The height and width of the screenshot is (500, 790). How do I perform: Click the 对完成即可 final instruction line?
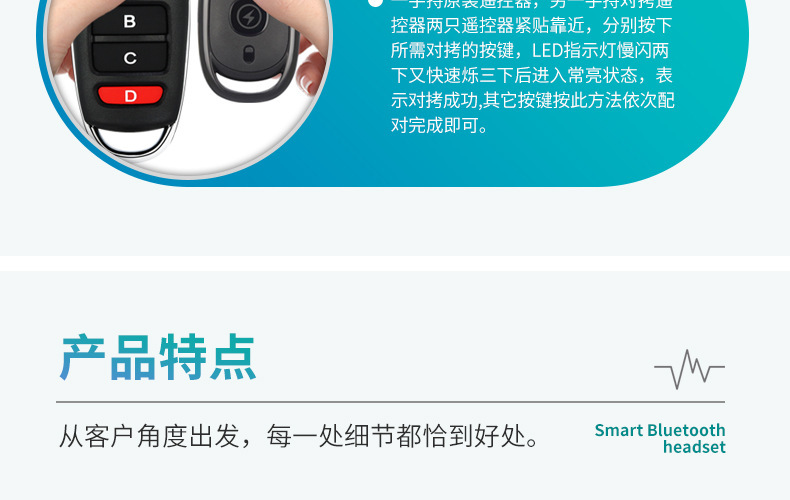(x=439, y=125)
